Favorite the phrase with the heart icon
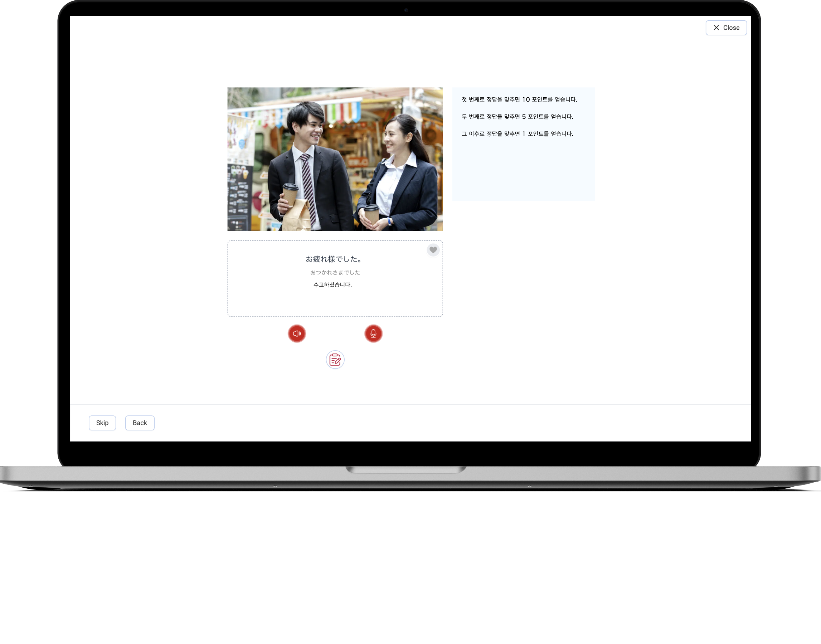 click(x=433, y=250)
